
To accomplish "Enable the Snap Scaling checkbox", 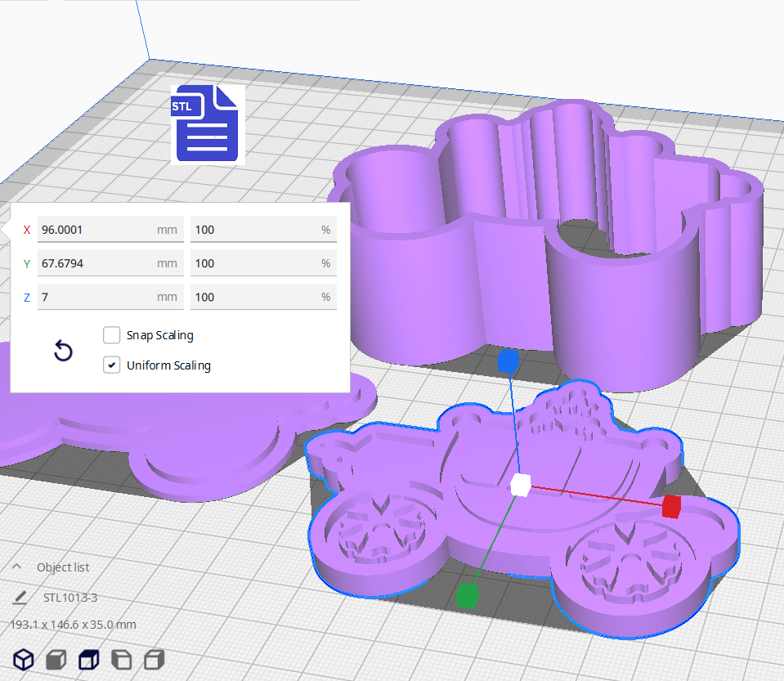I will pyautogui.click(x=112, y=335).
